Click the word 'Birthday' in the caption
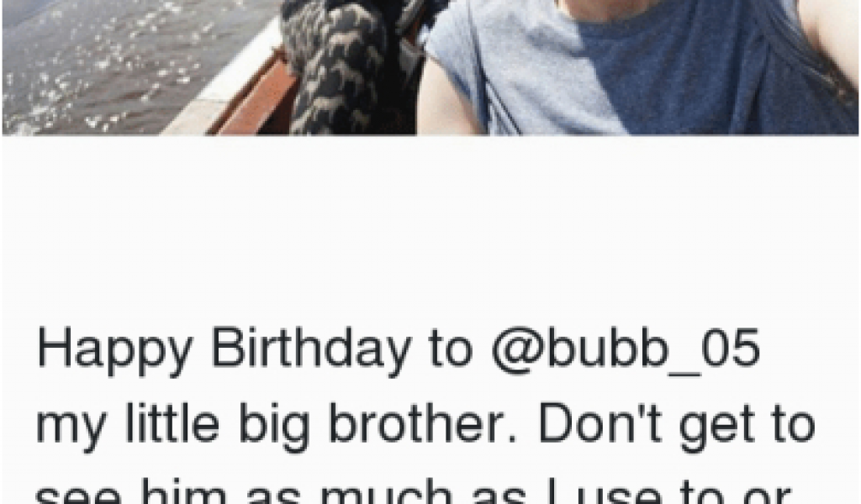The width and height of the screenshot is (861, 504). [311, 349]
